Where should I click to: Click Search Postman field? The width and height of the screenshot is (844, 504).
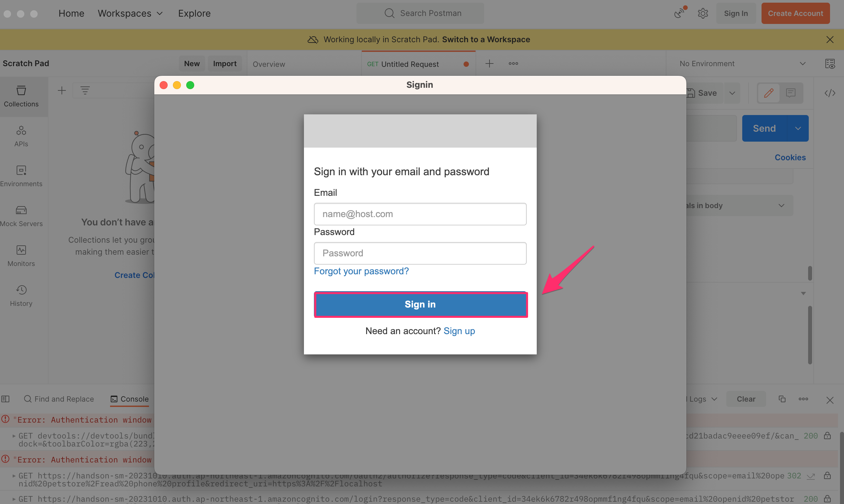420,13
